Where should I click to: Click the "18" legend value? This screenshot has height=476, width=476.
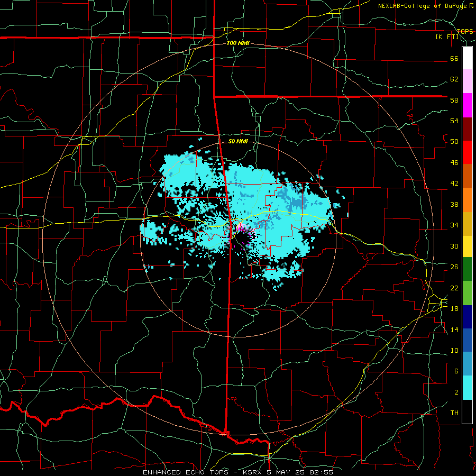pyautogui.click(x=454, y=308)
